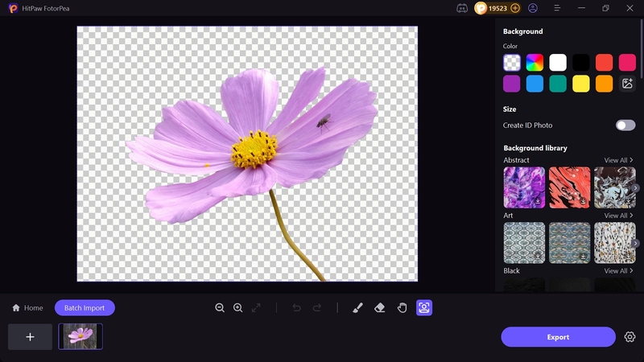Show next Art backgrounds with arrow

tap(635, 244)
